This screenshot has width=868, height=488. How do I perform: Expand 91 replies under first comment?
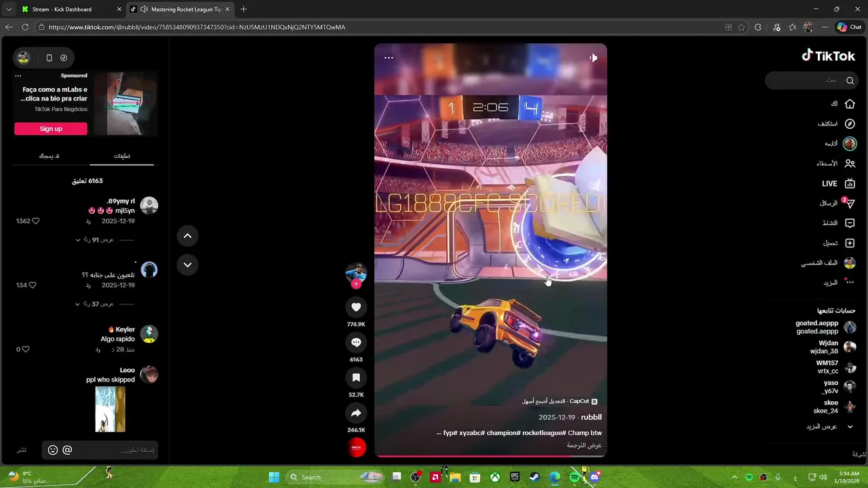(95, 240)
